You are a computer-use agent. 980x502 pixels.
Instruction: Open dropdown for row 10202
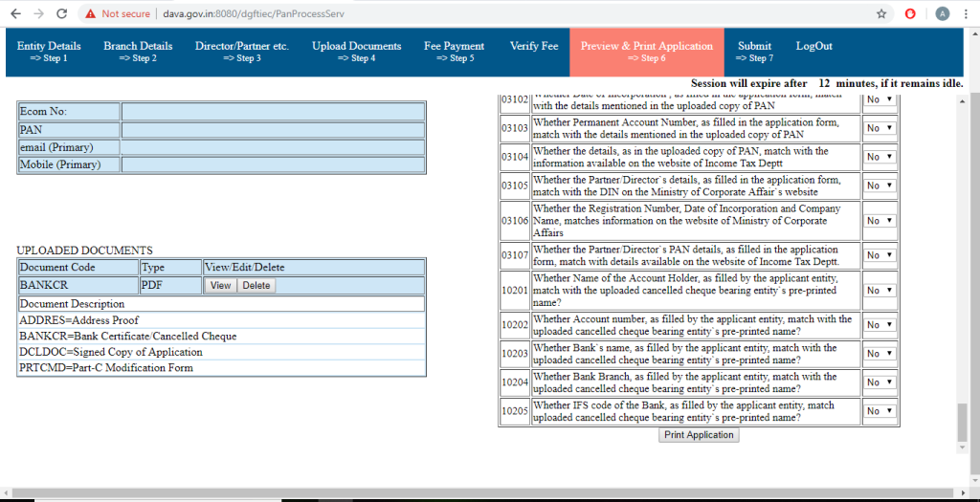(880, 325)
